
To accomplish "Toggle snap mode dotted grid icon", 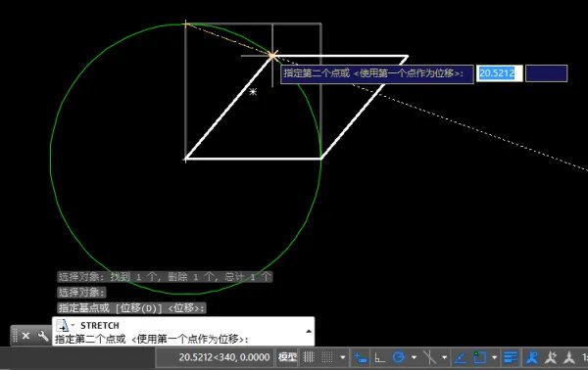I will tap(327, 357).
